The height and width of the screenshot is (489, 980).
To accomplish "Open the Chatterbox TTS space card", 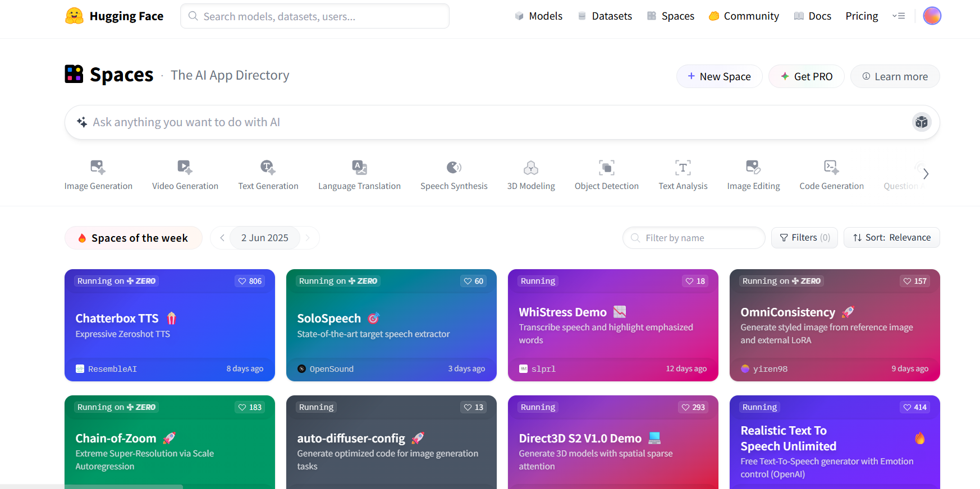I will coord(170,325).
